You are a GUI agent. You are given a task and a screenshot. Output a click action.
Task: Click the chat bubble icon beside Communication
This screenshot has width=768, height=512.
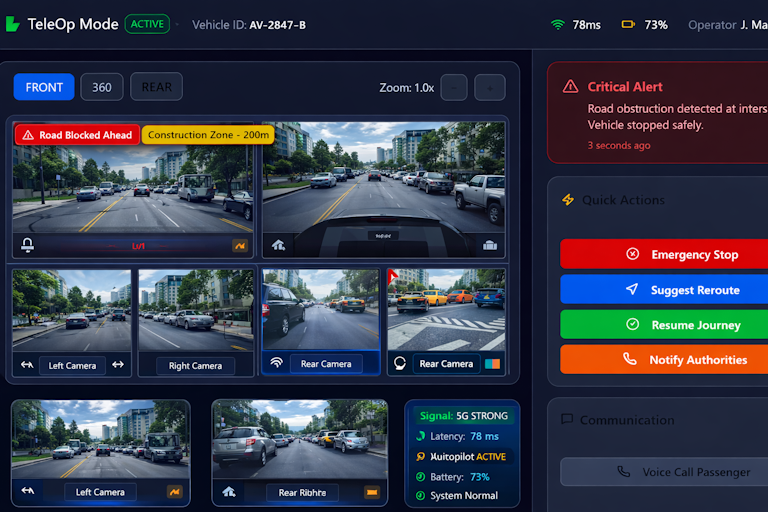point(567,419)
